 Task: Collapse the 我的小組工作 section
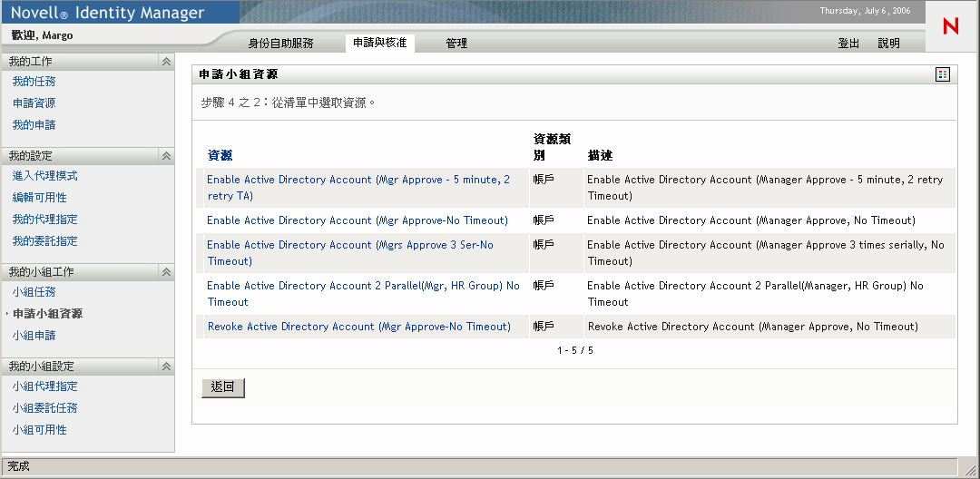pos(166,271)
